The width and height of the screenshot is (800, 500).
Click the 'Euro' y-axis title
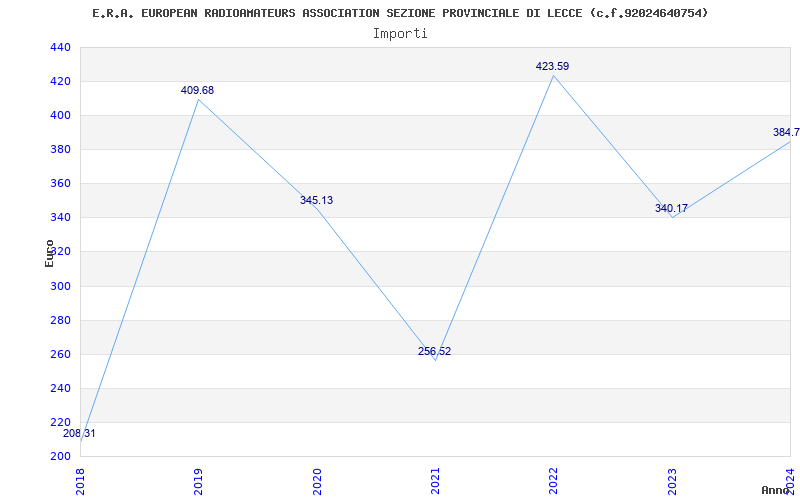pos(49,253)
